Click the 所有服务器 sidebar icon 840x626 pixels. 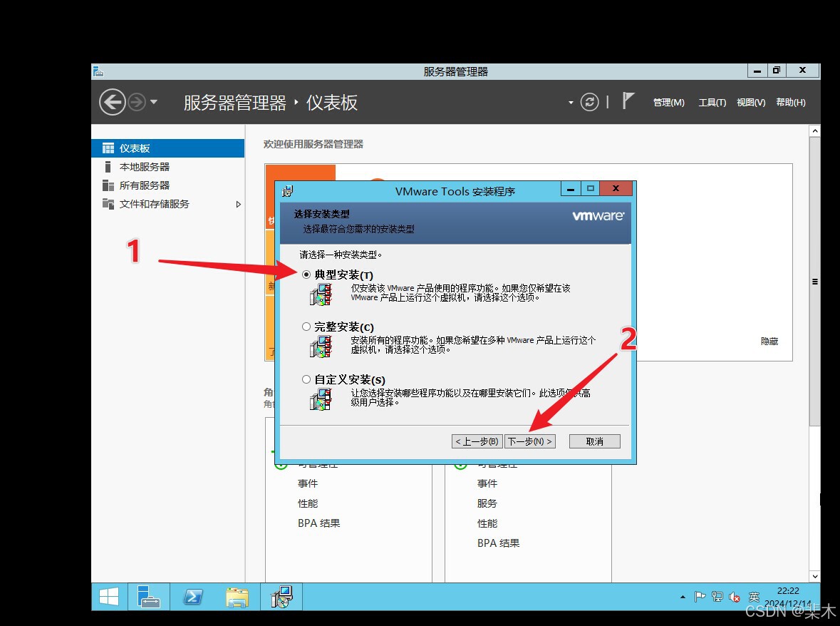(108, 185)
